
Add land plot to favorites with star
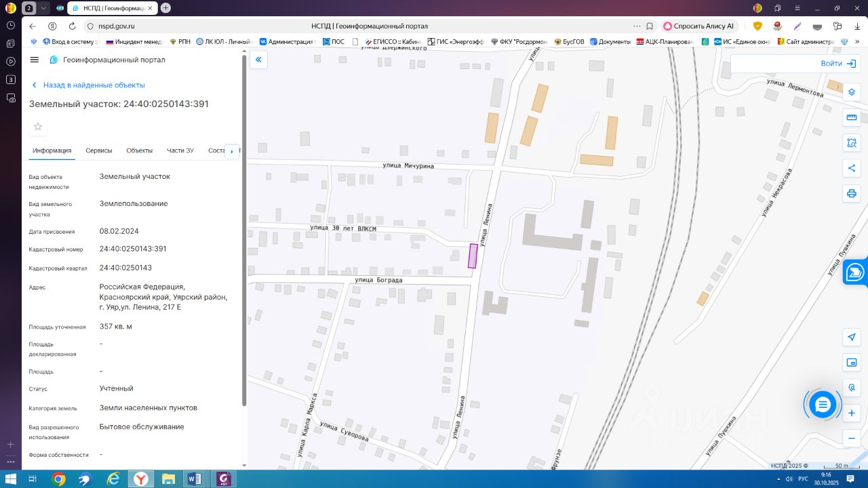(x=38, y=127)
